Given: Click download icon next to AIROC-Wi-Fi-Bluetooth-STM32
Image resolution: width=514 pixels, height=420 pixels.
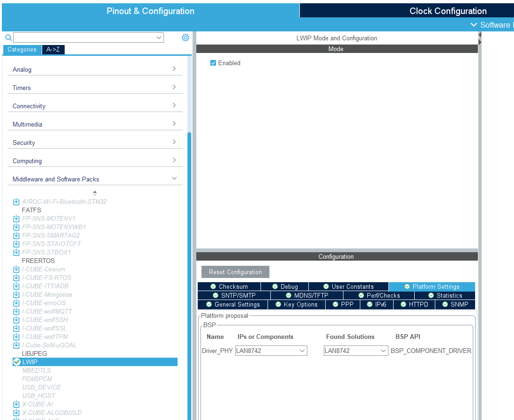Looking at the screenshot, I should click(x=16, y=202).
